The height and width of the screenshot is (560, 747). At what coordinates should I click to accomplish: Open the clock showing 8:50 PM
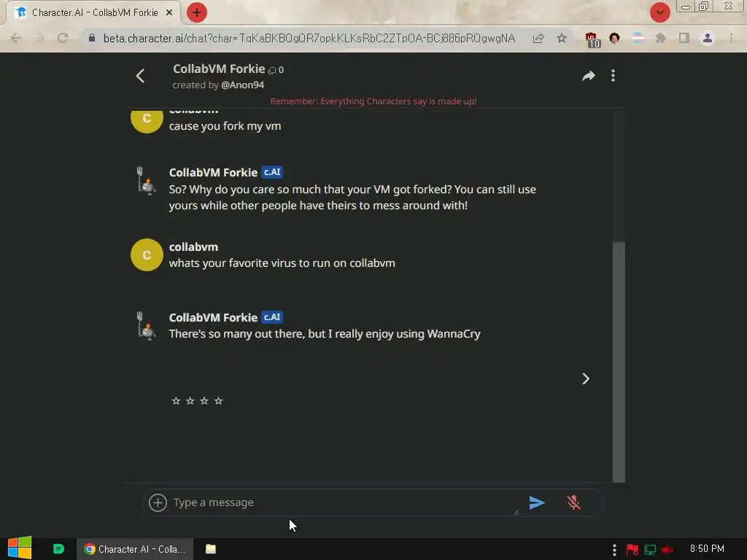707,548
